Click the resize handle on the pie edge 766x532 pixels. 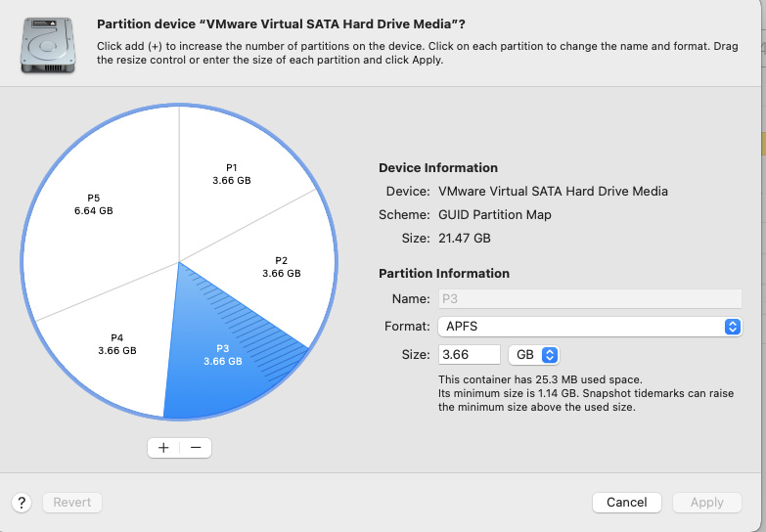(x=309, y=349)
